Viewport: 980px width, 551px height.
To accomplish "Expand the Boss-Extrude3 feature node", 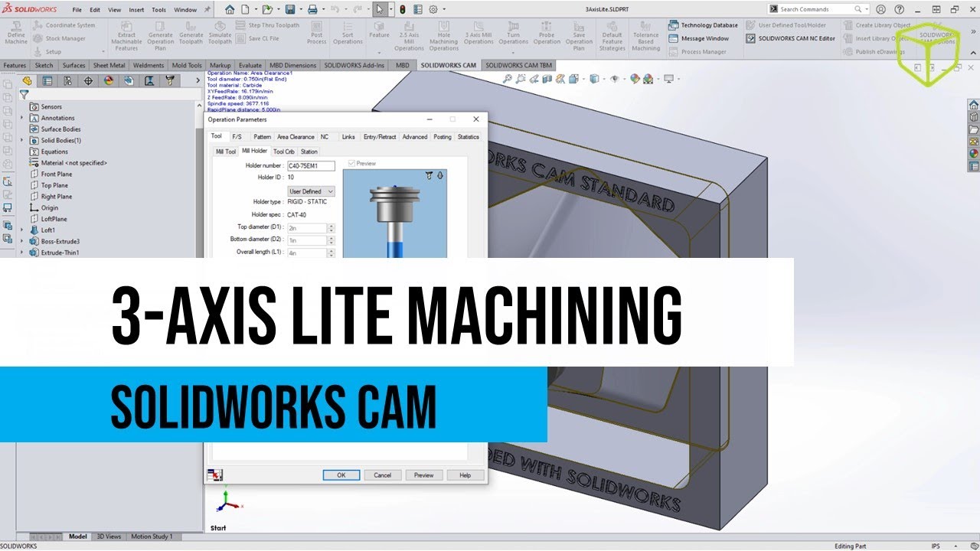I will pyautogui.click(x=21, y=241).
